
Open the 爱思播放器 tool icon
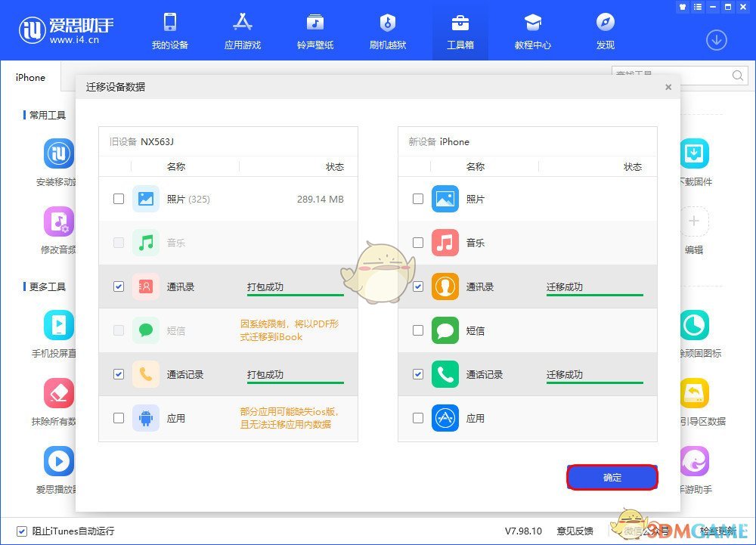(x=59, y=461)
